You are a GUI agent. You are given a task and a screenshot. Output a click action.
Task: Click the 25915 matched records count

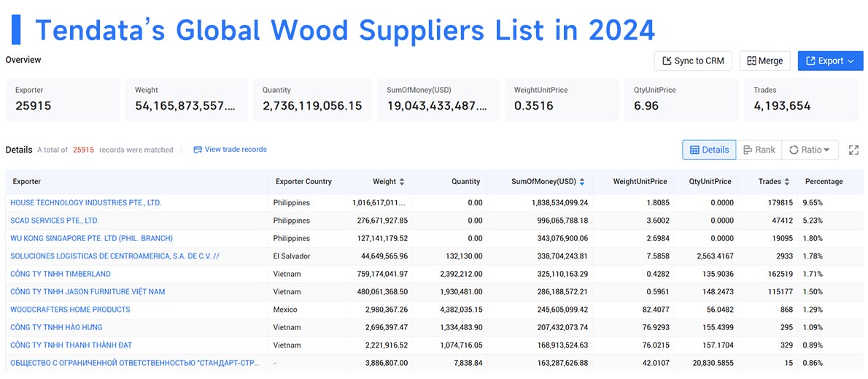[x=84, y=150]
